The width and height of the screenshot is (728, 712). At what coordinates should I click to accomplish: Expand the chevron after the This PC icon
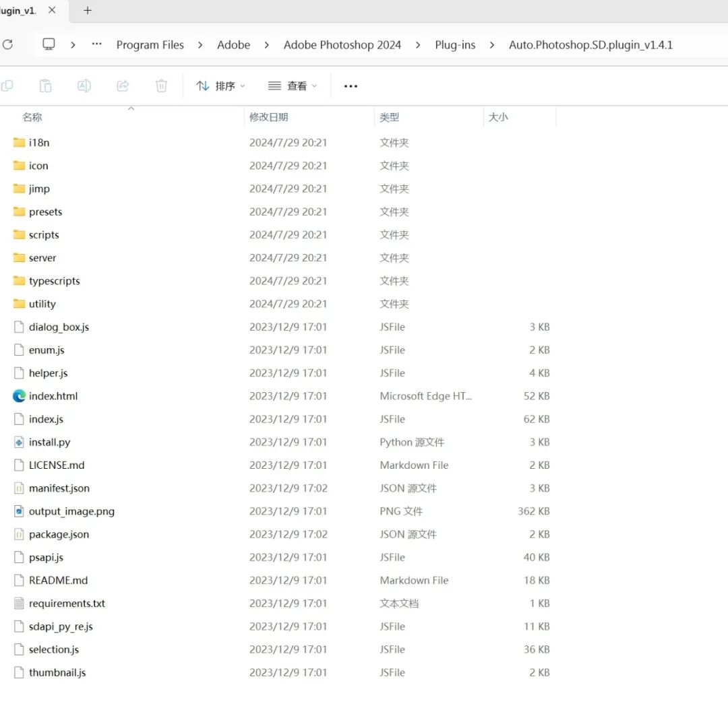click(73, 45)
